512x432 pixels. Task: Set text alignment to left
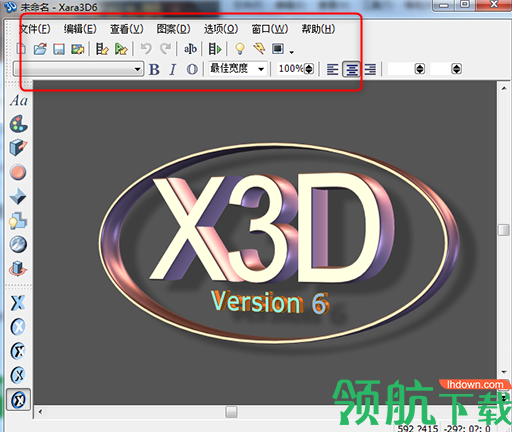pos(332,69)
